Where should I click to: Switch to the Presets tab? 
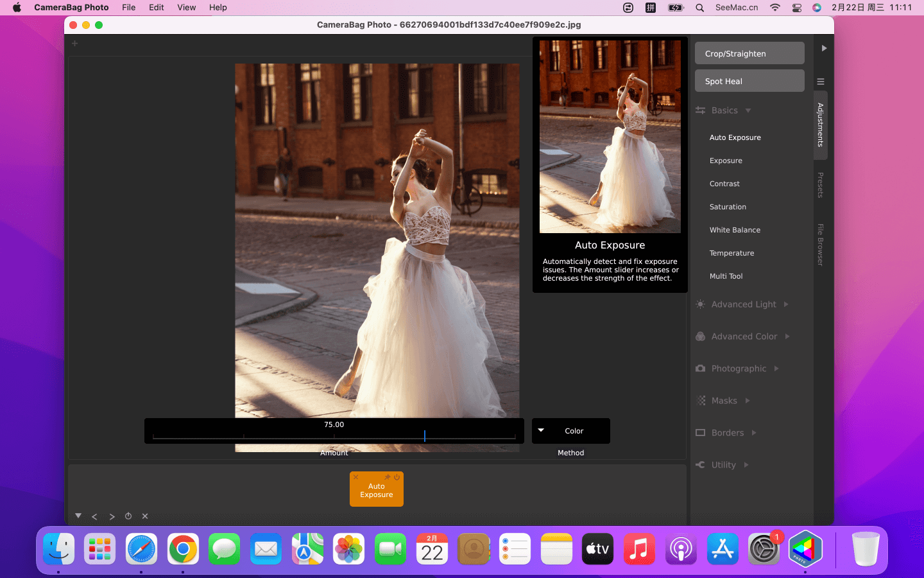820,185
